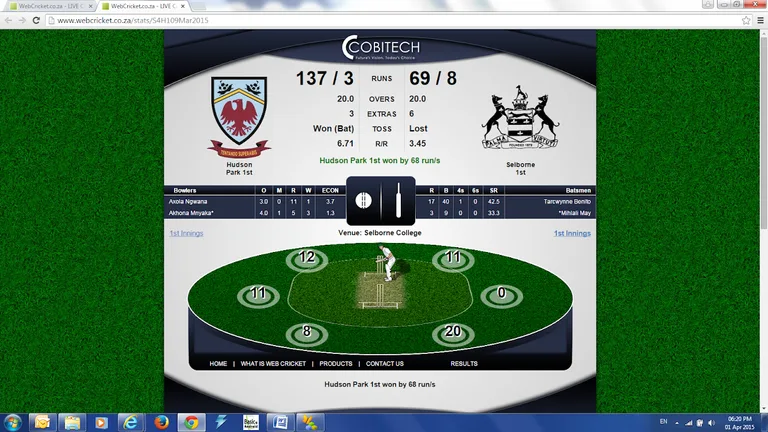Click batsman name Tarcwynne Benito
The image size is (768, 432).
[567, 201]
